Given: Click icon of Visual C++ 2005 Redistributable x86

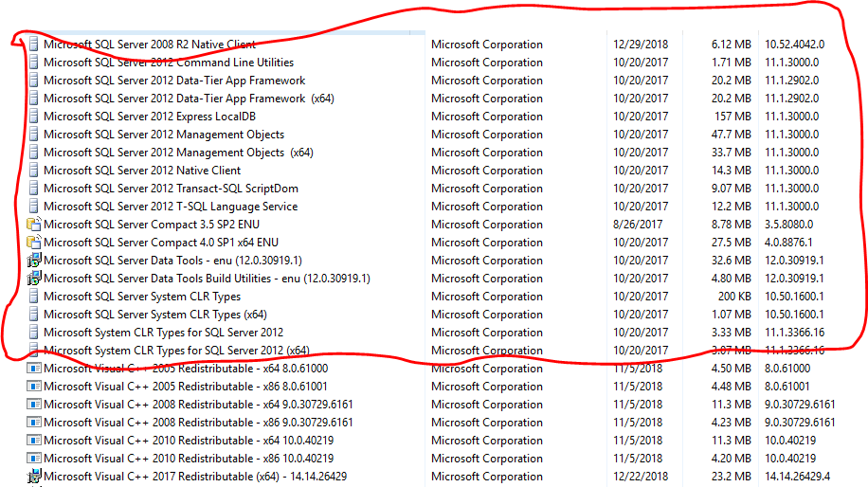Looking at the screenshot, I should tap(34, 387).
